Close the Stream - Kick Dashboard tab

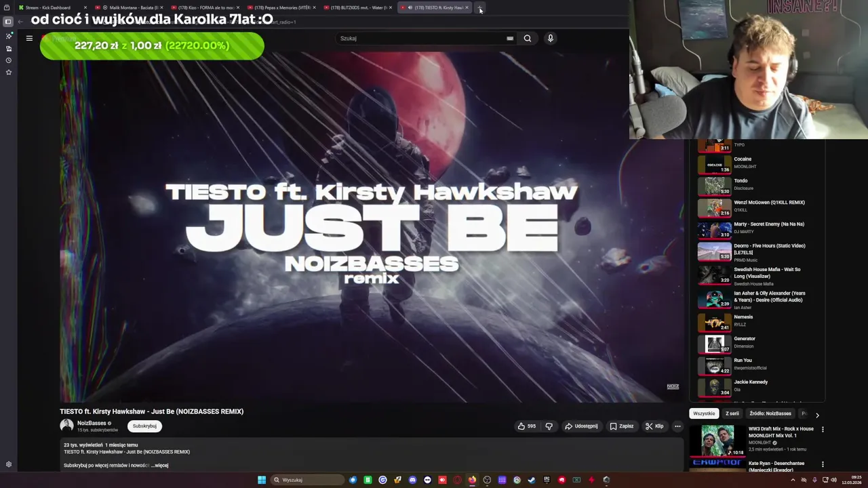pyautogui.click(x=85, y=7)
